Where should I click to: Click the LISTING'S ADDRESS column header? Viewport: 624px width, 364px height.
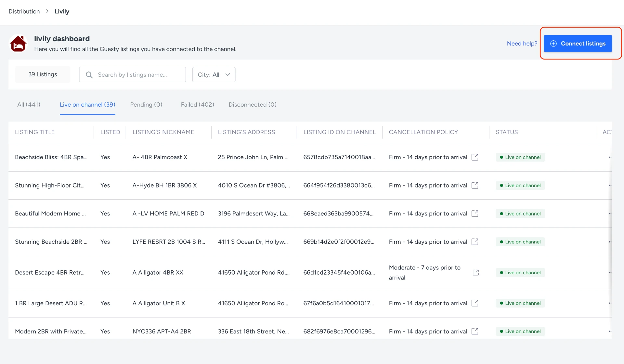click(x=246, y=132)
